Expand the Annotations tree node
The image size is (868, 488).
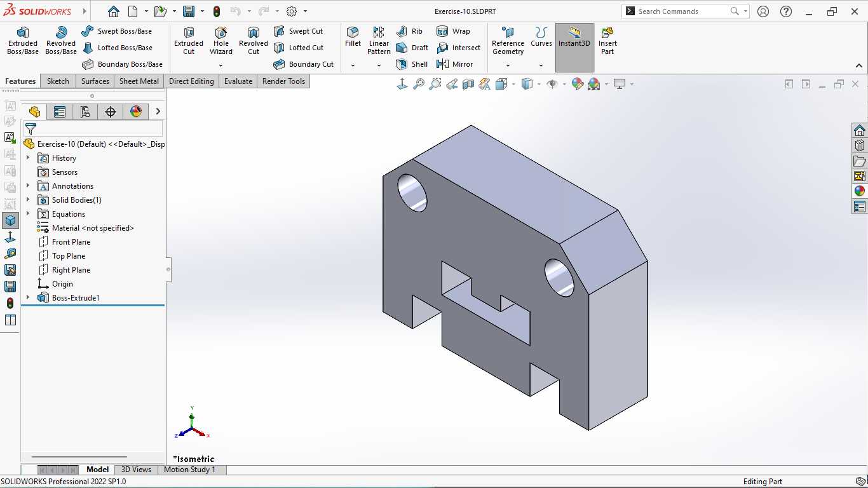pyautogui.click(x=28, y=186)
